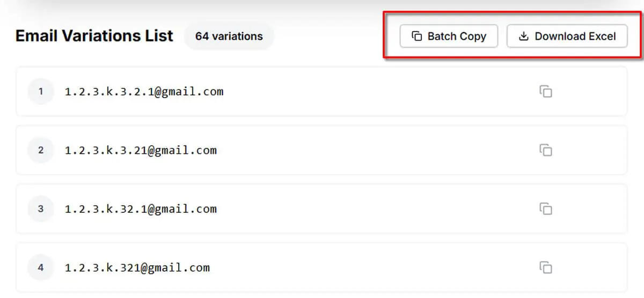Click the 64 variations badge
Image resolution: width=644 pixels, height=298 pixels.
point(229,36)
